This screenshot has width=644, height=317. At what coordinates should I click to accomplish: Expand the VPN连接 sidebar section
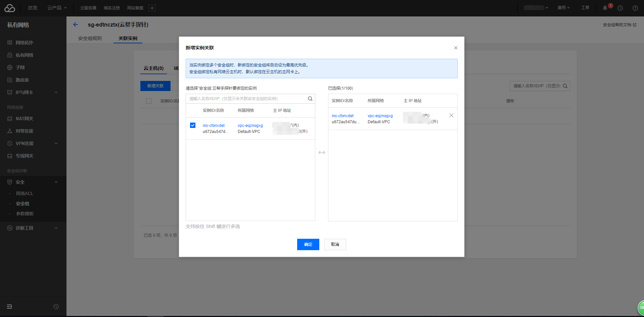pyautogui.click(x=33, y=143)
